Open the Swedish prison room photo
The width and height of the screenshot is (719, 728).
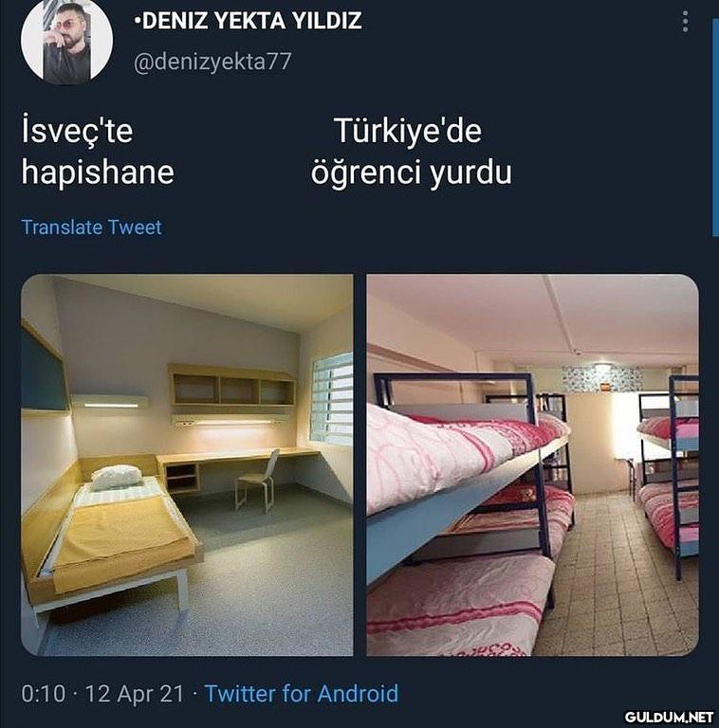187,464
